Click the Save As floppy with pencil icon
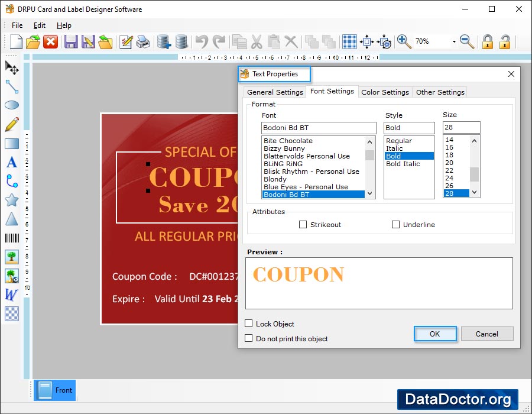 pyautogui.click(x=88, y=42)
